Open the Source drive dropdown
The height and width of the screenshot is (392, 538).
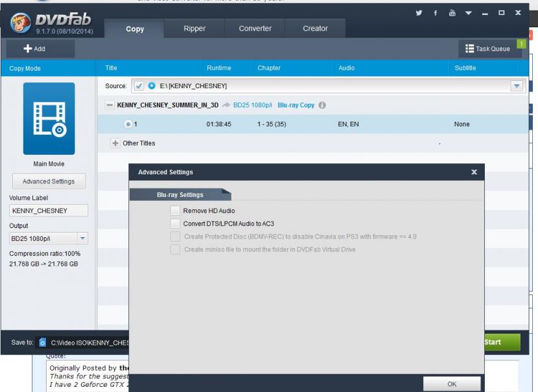(x=517, y=86)
